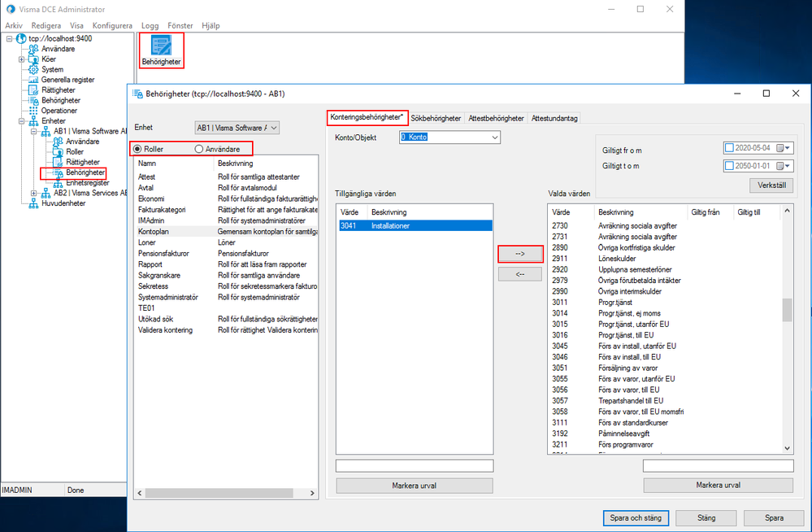
Task: Select the Generella register tree icon
Action: tap(33, 80)
